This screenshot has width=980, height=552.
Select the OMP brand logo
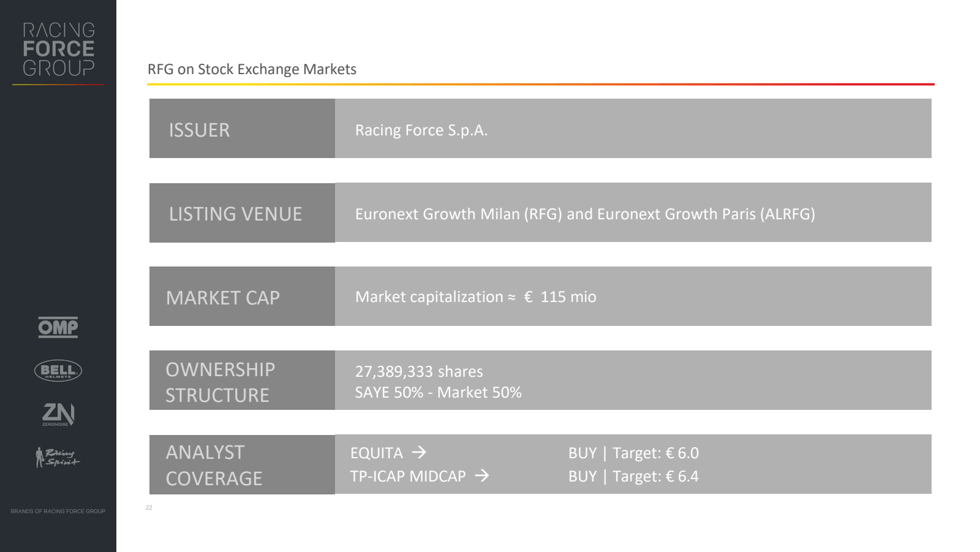[x=58, y=327]
